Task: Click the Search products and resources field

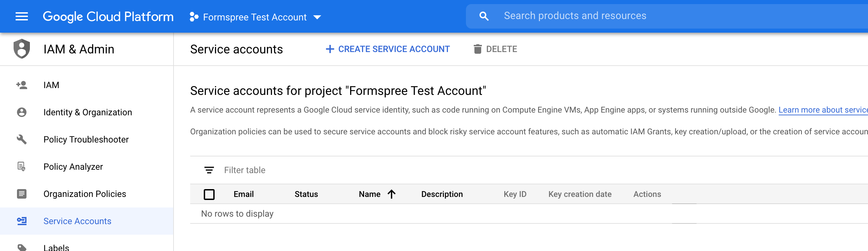Action: coord(645,16)
